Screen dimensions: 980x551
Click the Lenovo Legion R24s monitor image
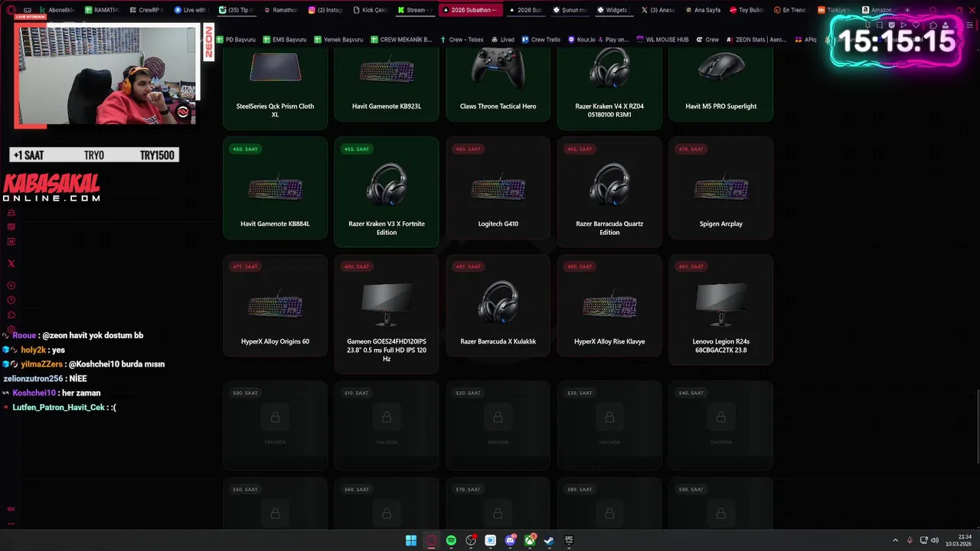pyautogui.click(x=720, y=305)
